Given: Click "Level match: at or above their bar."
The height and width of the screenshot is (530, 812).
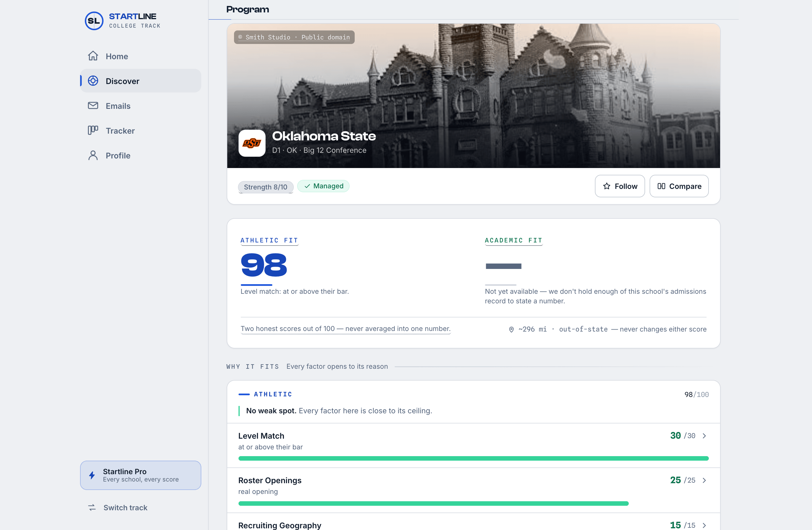Looking at the screenshot, I should tap(294, 291).
